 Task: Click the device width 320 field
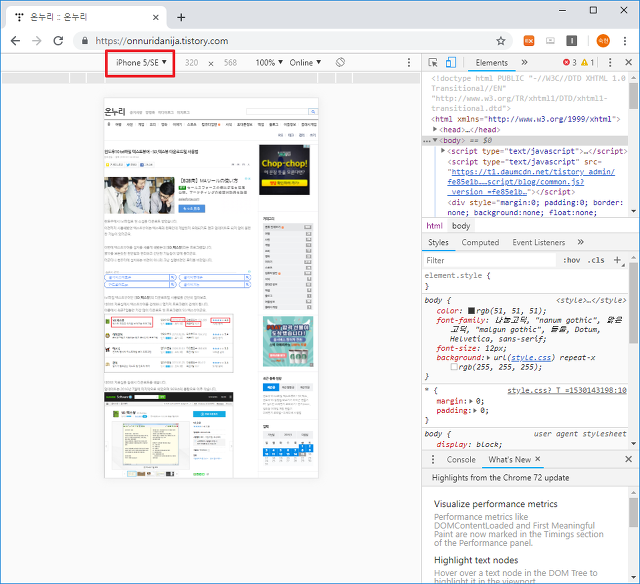click(191, 62)
